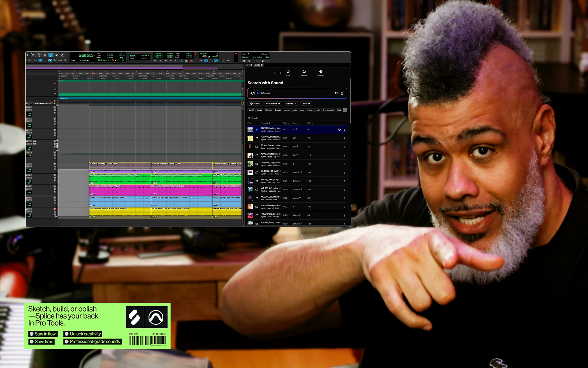Click the Splice back arrow

pos(275,73)
